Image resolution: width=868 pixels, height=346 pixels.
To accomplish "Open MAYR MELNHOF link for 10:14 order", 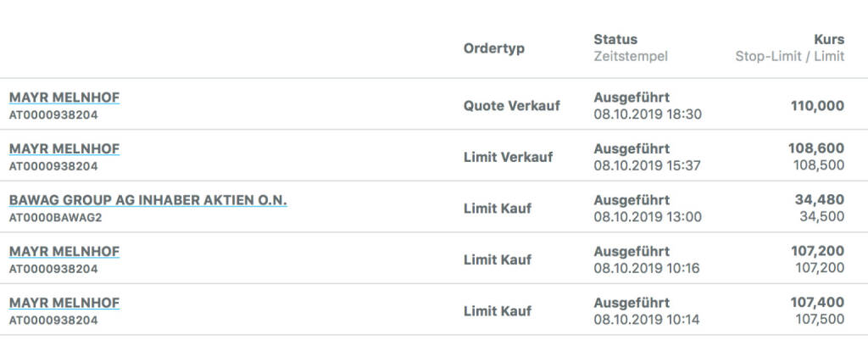I will pos(64,303).
